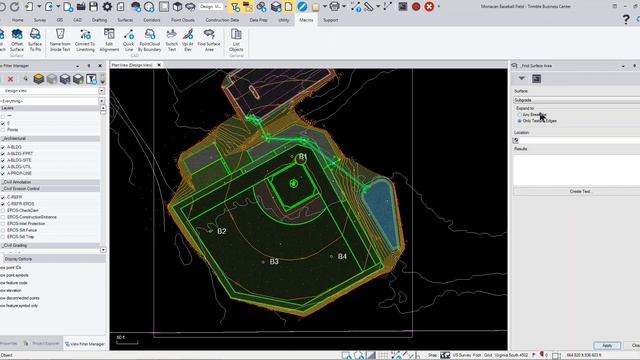The image size is (640, 360).
Task: Switch to the Surfaces ribbon tab
Action: [125, 20]
